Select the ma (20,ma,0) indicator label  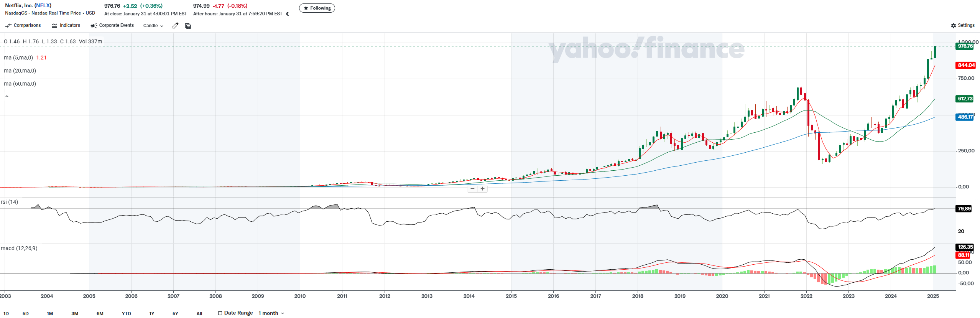coord(20,71)
